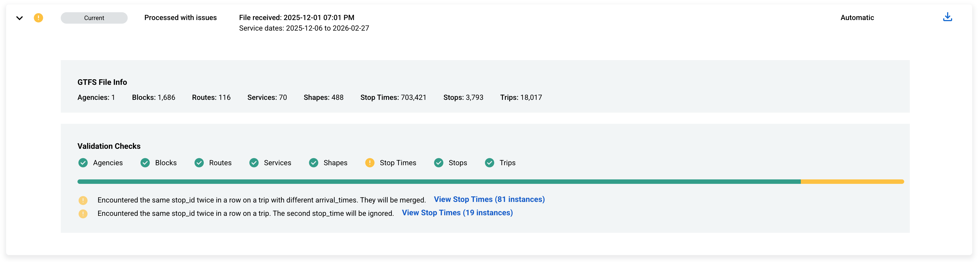Click the Routes validation check indicator
The height and width of the screenshot is (262, 980).
pos(199,162)
